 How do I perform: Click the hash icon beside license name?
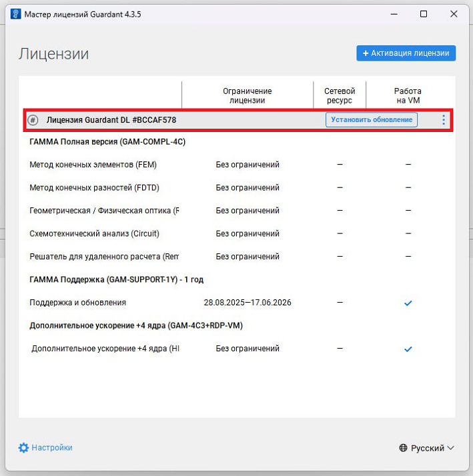coord(33,120)
